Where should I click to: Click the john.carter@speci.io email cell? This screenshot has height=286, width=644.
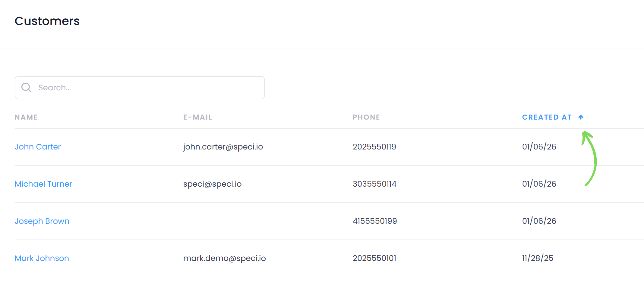point(223,147)
